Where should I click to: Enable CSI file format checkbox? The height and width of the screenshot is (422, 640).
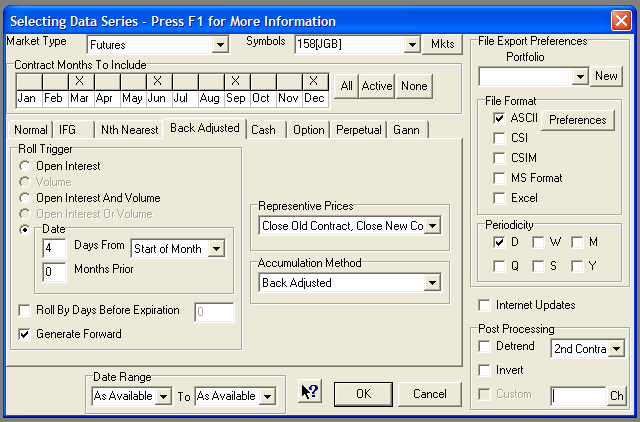(499, 138)
